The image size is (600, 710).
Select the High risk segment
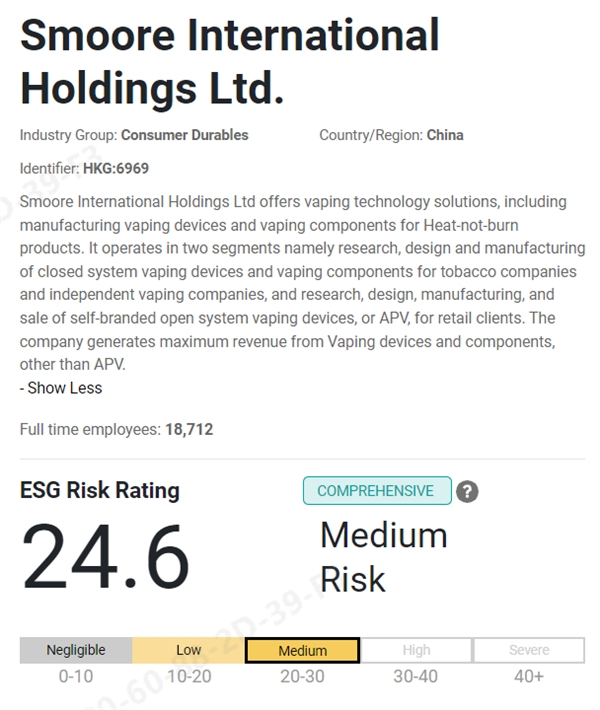pos(416,650)
